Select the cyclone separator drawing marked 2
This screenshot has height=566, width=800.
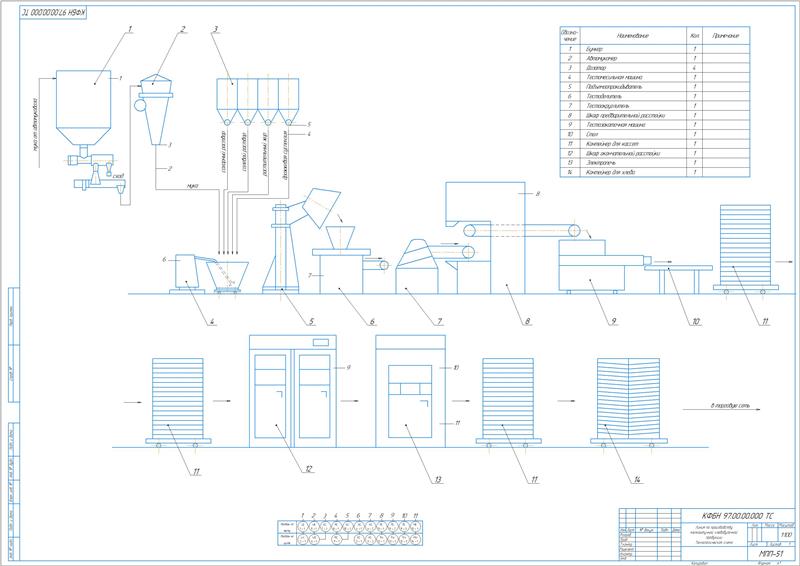pyautogui.click(x=156, y=109)
